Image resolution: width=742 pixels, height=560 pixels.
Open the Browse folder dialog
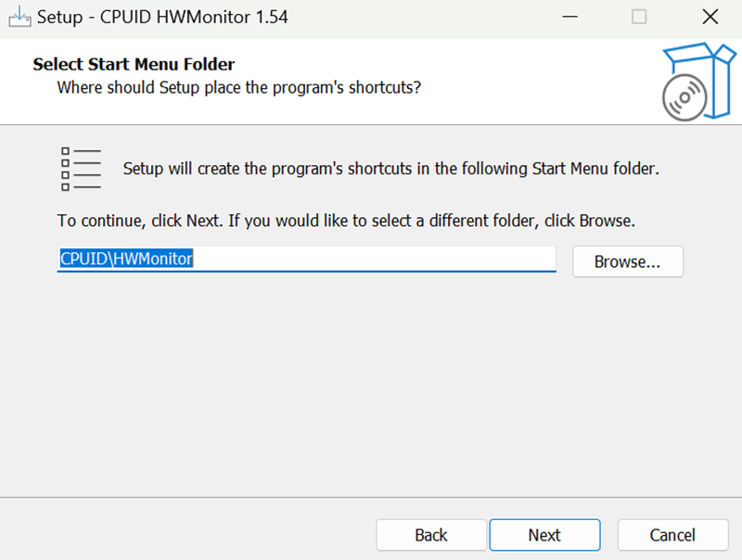tap(627, 261)
